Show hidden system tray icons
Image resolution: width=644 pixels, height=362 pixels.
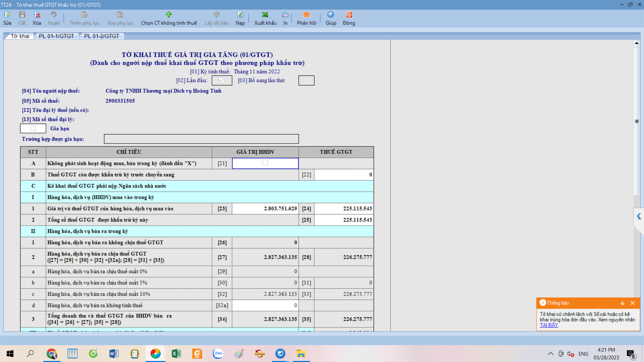pos(550,354)
